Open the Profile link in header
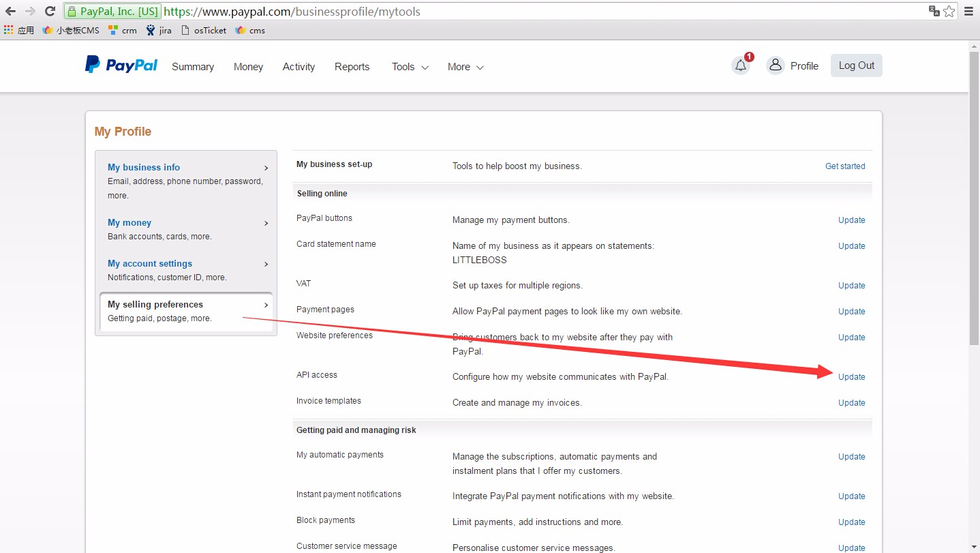 pos(804,66)
